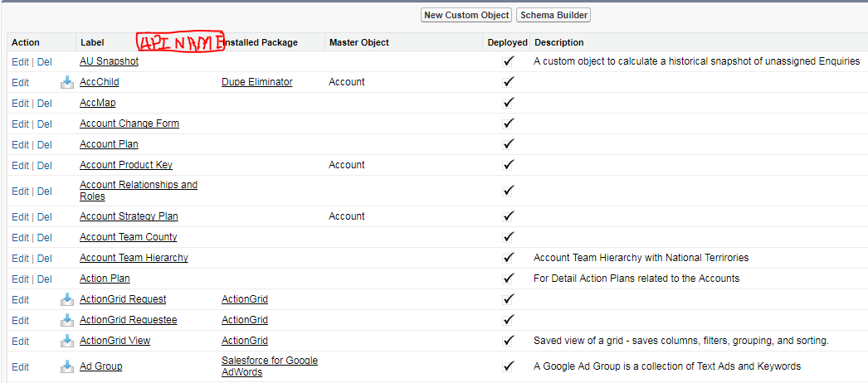The height and width of the screenshot is (383, 868).
Task: Click description 'For Detail Action Plans related to the Accounts'
Action: [x=636, y=279]
